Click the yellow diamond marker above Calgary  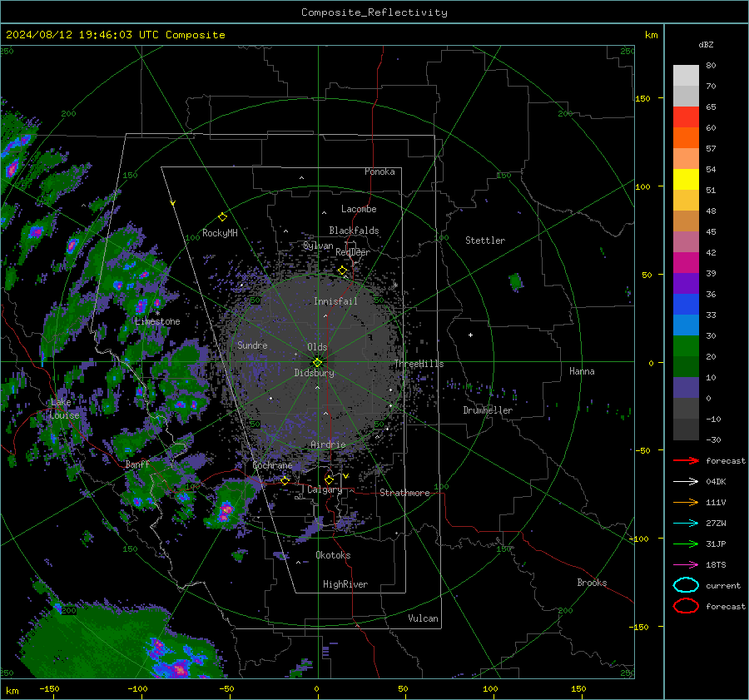(x=329, y=479)
